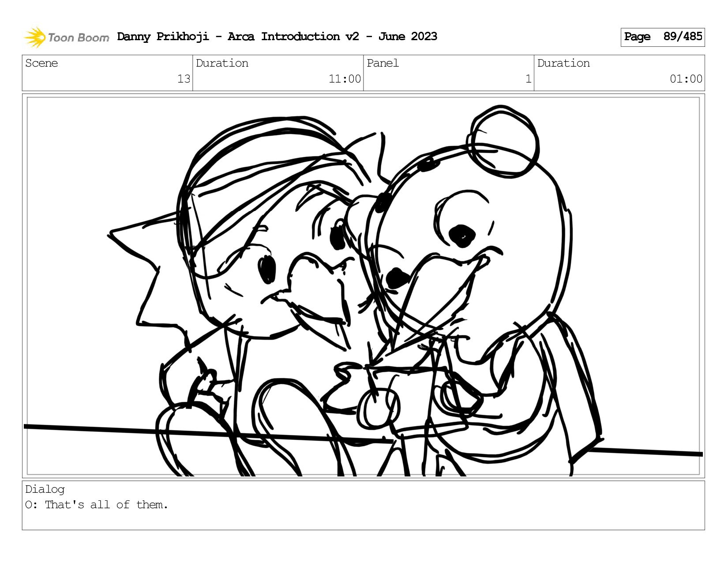
Task: Click the 'Dialog' label
Action: pyautogui.click(x=45, y=489)
